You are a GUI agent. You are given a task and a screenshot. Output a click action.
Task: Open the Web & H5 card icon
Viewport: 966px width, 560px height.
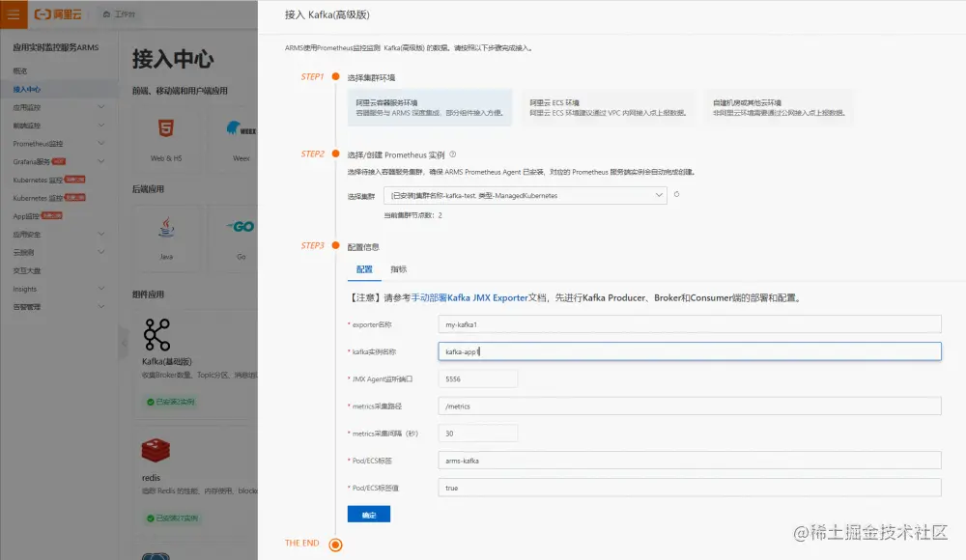pyautogui.click(x=166, y=128)
